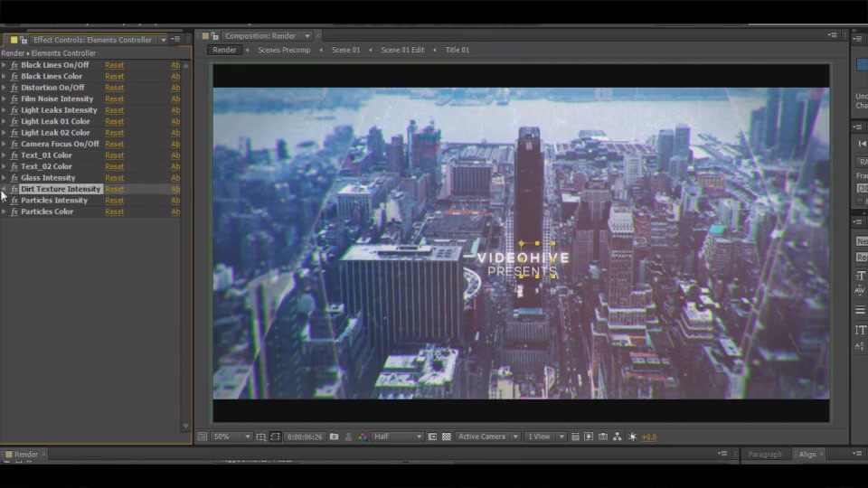Viewport: 868px width, 488px height.
Task: Switch to Scenes Precomp in breadcrumb
Action: click(284, 50)
